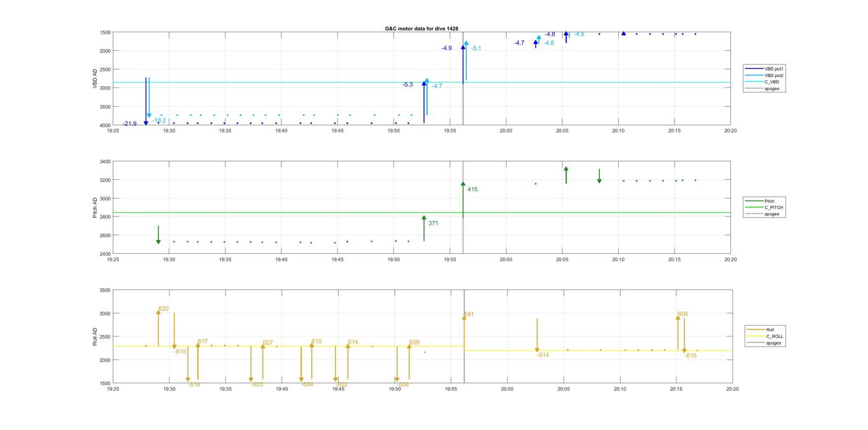Image resolution: width=868 pixels, height=430 pixels.
Task: Click the "2400" Pitch y-axis tick
Action: [x=105, y=254]
